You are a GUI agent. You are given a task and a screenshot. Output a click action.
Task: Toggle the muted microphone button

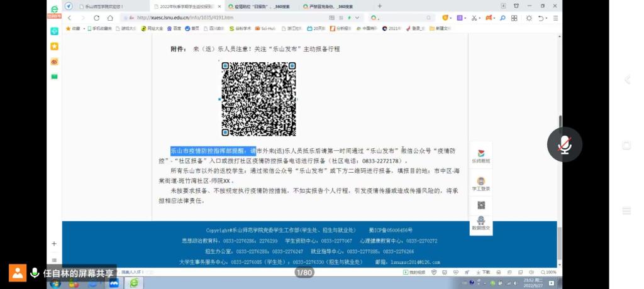pos(564,144)
